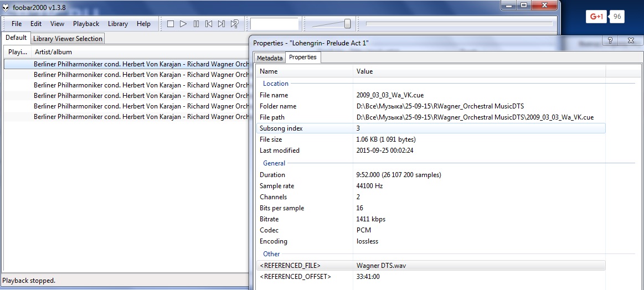The image size is (644, 290).
Task: Click the seek bar track
Action: (x=459, y=24)
